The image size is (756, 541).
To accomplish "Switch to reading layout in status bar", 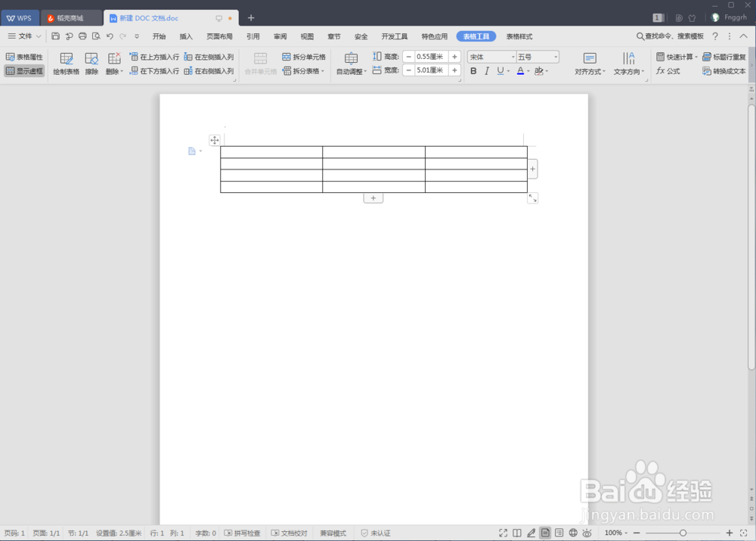I will click(x=517, y=533).
